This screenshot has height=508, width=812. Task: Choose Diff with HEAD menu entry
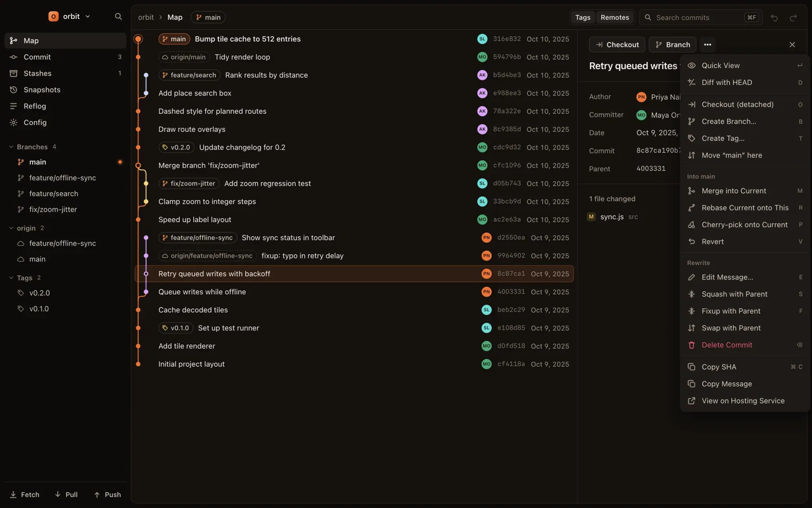pos(745,83)
